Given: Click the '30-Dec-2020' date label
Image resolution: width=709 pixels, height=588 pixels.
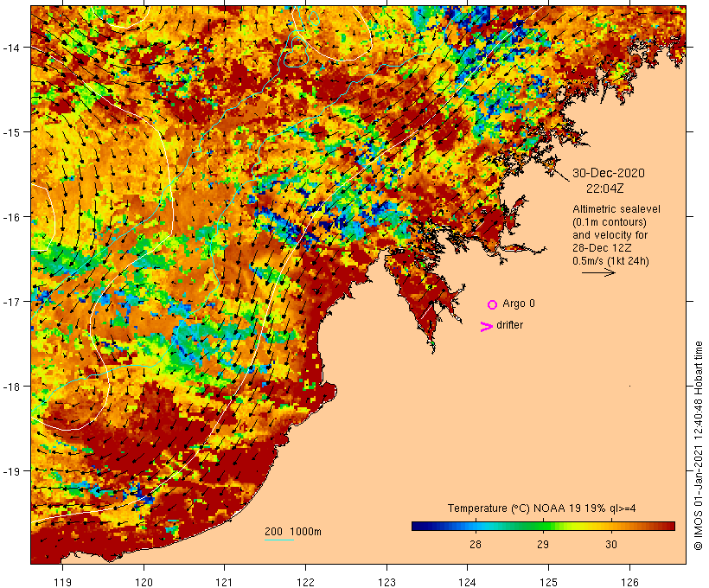Looking at the screenshot, I should [x=608, y=173].
